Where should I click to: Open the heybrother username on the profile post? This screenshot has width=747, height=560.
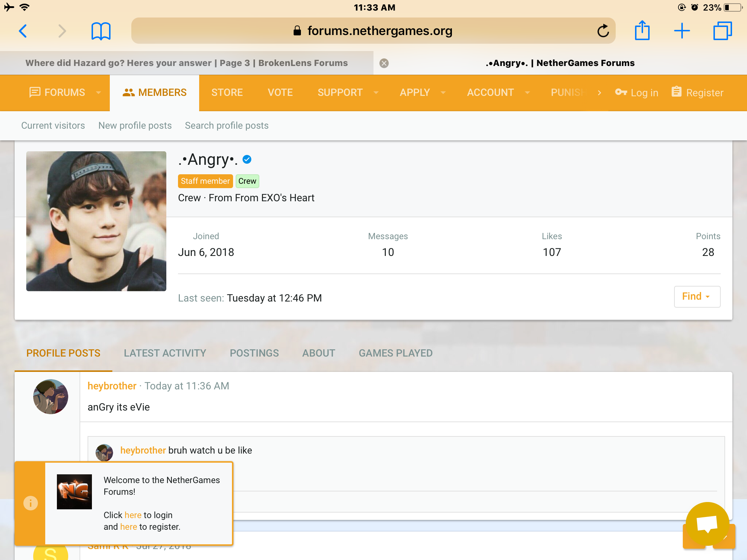(112, 386)
